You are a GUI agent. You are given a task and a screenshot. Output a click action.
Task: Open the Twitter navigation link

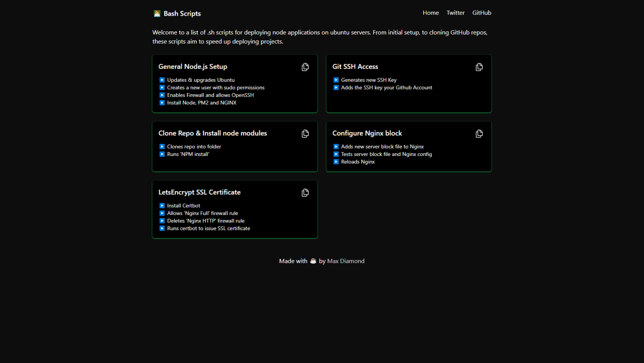point(455,13)
